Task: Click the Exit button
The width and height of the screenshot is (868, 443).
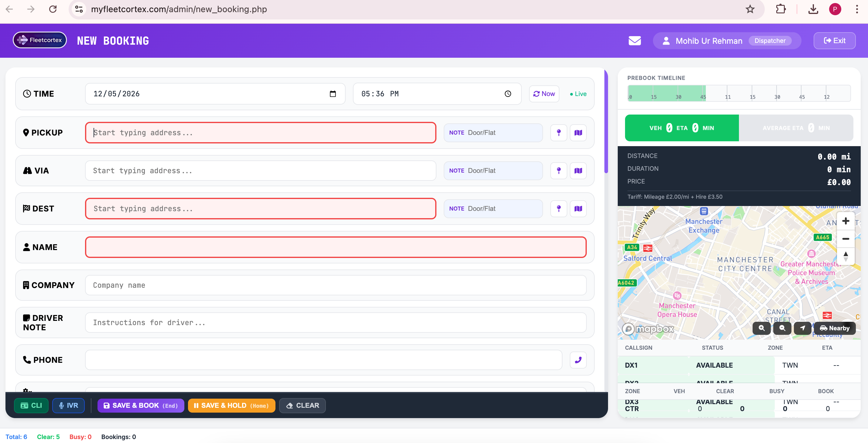Action: (x=834, y=41)
